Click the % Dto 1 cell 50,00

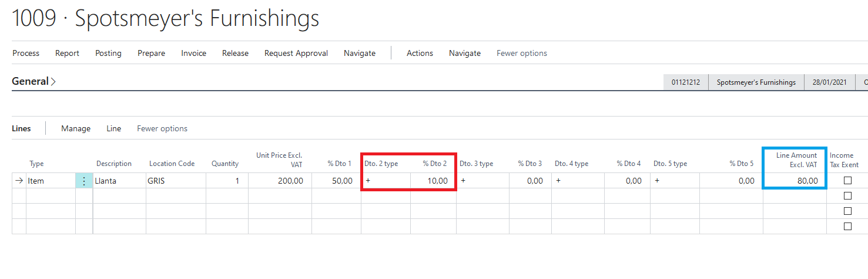(x=336, y=181)
